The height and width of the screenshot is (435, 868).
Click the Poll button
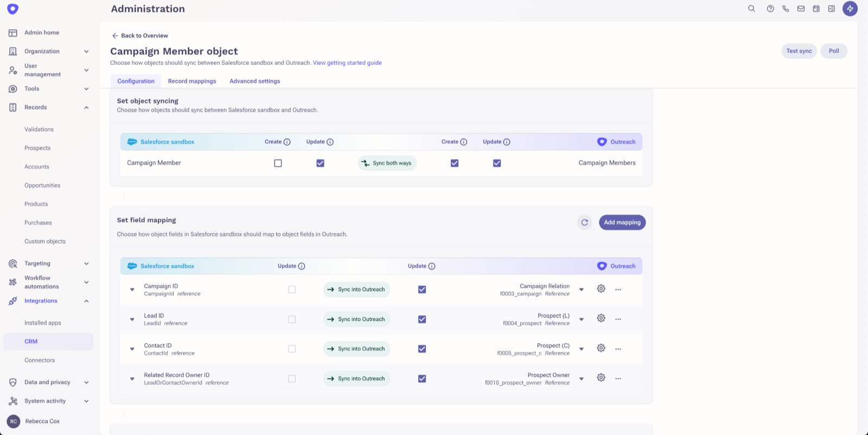pos(834,51)
